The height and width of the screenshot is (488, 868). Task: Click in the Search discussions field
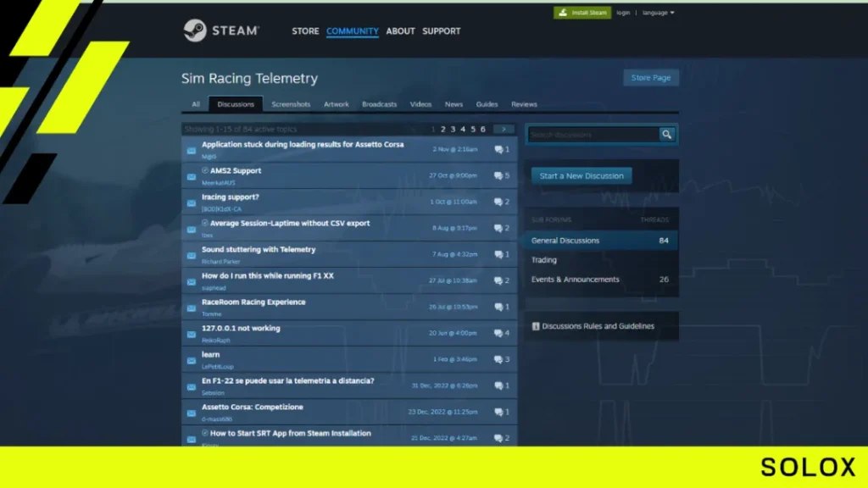(593, 135)
